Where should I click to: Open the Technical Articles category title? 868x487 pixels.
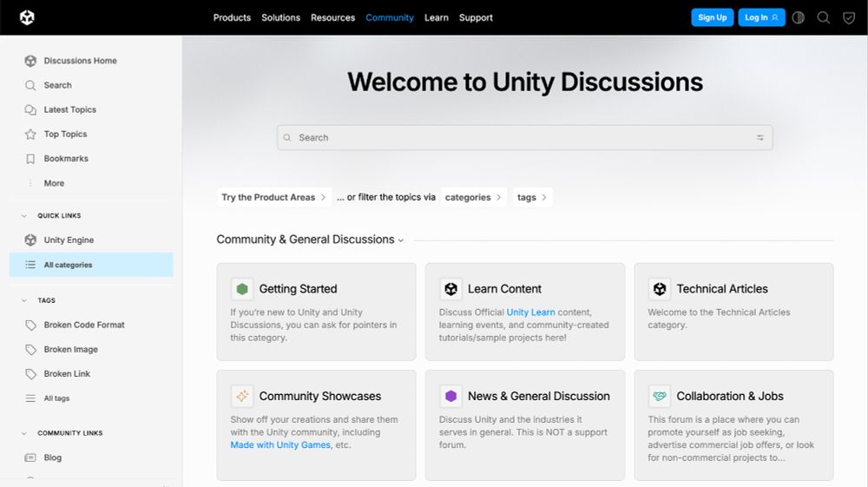(722, 289)
